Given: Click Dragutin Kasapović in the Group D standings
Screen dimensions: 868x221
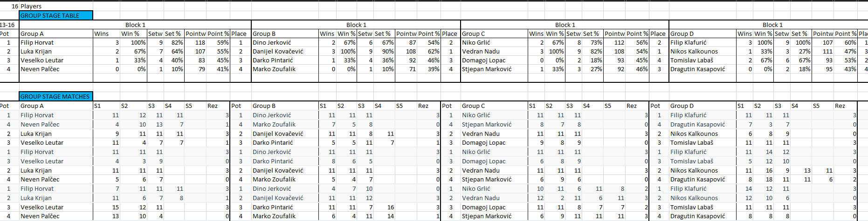Looking at the screenshot, I should (697, 69).
